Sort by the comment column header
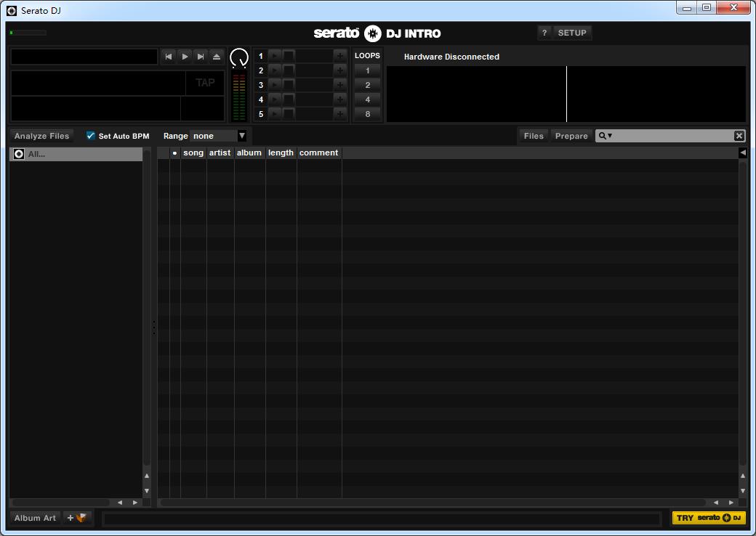Screen dimensions: 756x536 tap(318, 153)
